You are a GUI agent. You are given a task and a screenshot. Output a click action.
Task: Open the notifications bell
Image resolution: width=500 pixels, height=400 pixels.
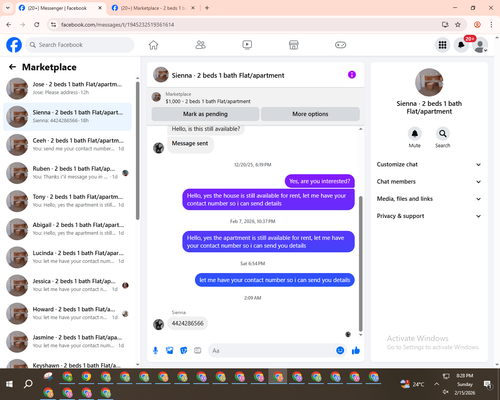[461, 45]
